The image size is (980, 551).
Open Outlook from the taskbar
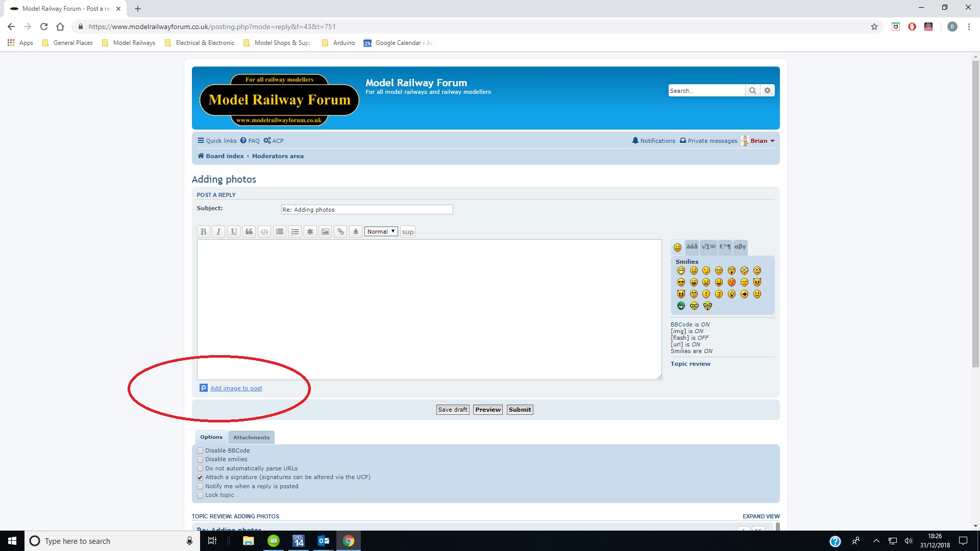click(324, 541)
